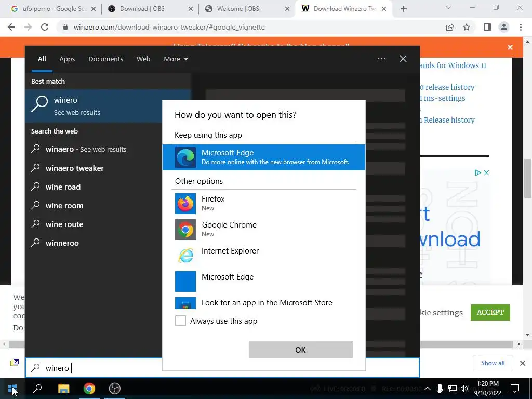This screenshot has height=399, width=532.
Task: Click the microphone tray icon
Action: tap(440, 389)
